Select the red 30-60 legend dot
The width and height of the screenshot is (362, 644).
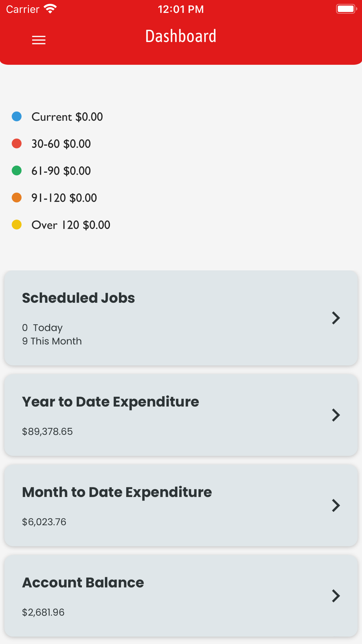pyautogui.click(x=17, y=144)
